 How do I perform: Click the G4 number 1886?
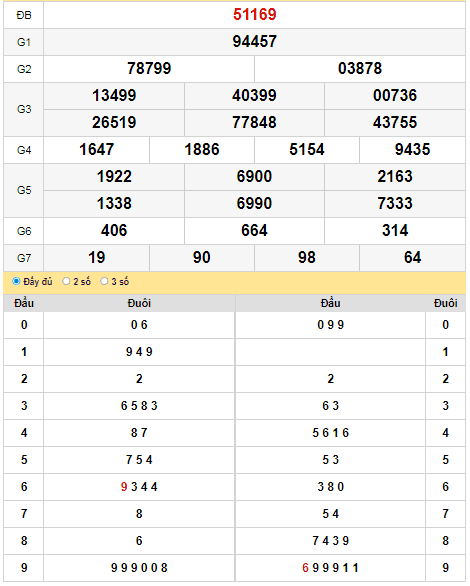202,149
